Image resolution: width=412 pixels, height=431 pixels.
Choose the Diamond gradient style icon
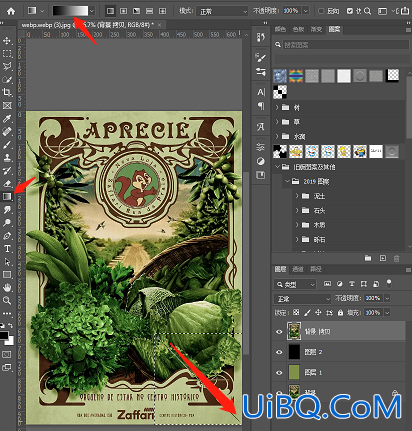[x=162, y=11]
